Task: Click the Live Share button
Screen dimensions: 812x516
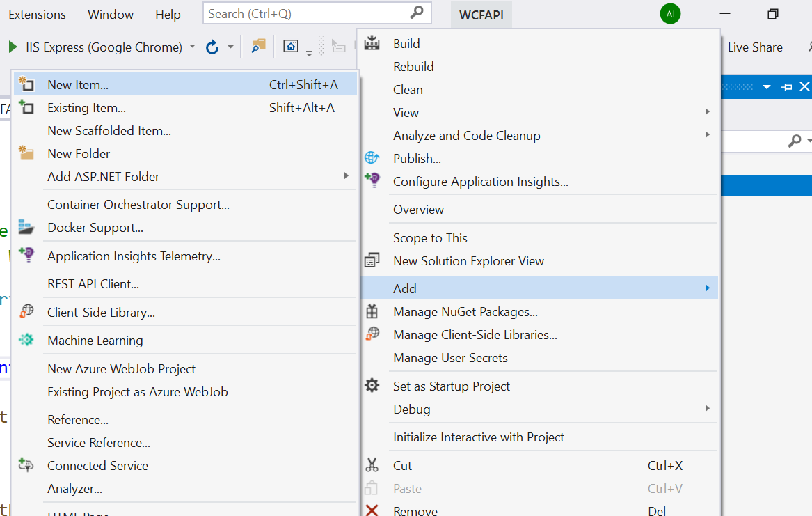Action: tap(755, 47)
